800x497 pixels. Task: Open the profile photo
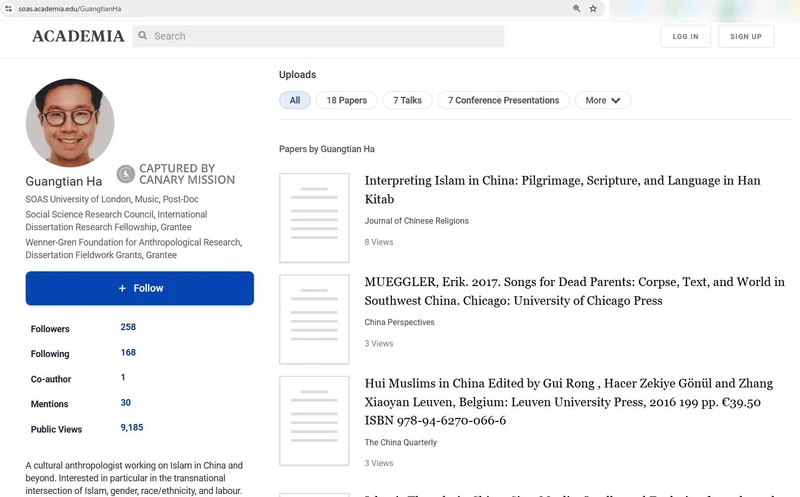click(70, 123)
